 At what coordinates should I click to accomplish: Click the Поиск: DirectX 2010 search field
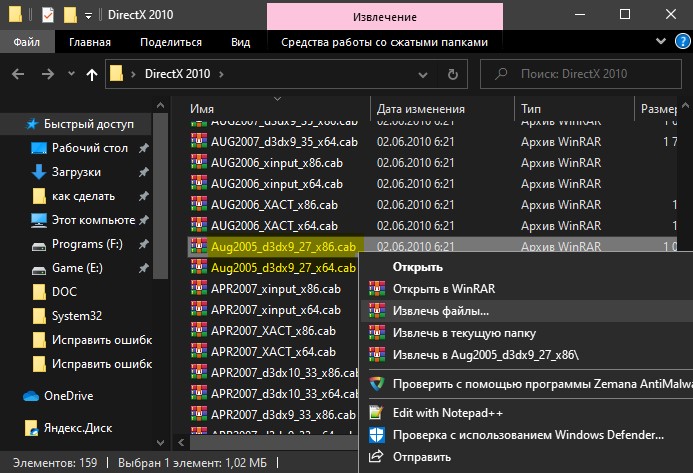point(581,74)
